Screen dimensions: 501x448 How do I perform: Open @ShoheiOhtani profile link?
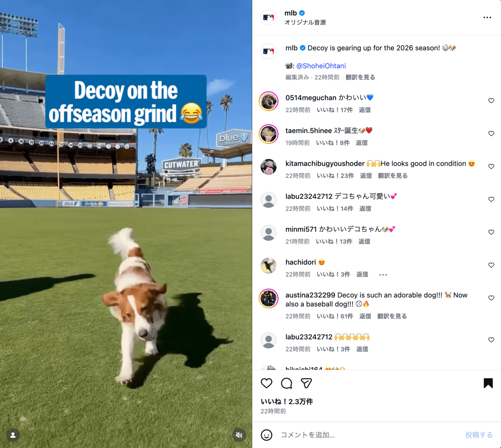321,66
